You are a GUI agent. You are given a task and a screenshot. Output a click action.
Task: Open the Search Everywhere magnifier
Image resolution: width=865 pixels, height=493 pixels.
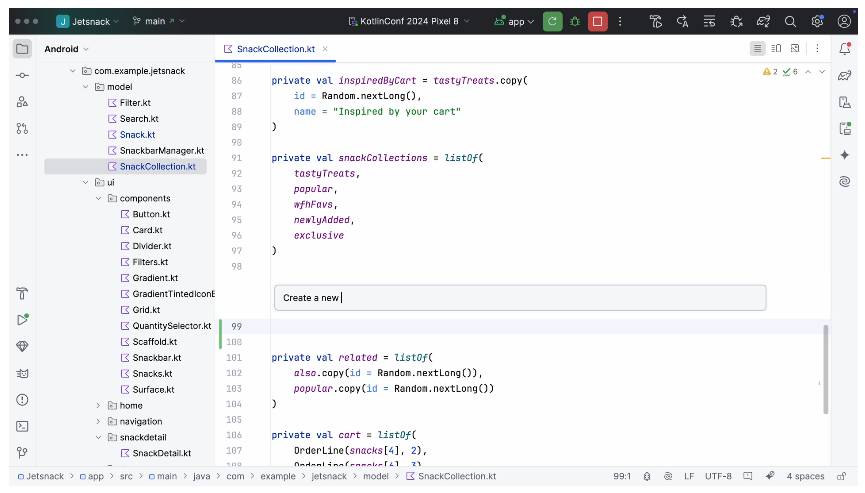(790, 22)
